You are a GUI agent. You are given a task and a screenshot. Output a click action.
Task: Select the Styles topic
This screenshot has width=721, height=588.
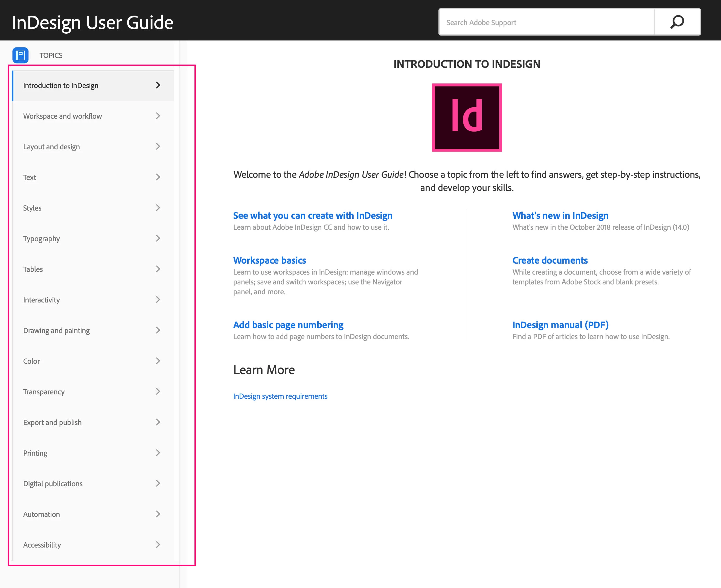click(33, 208)
